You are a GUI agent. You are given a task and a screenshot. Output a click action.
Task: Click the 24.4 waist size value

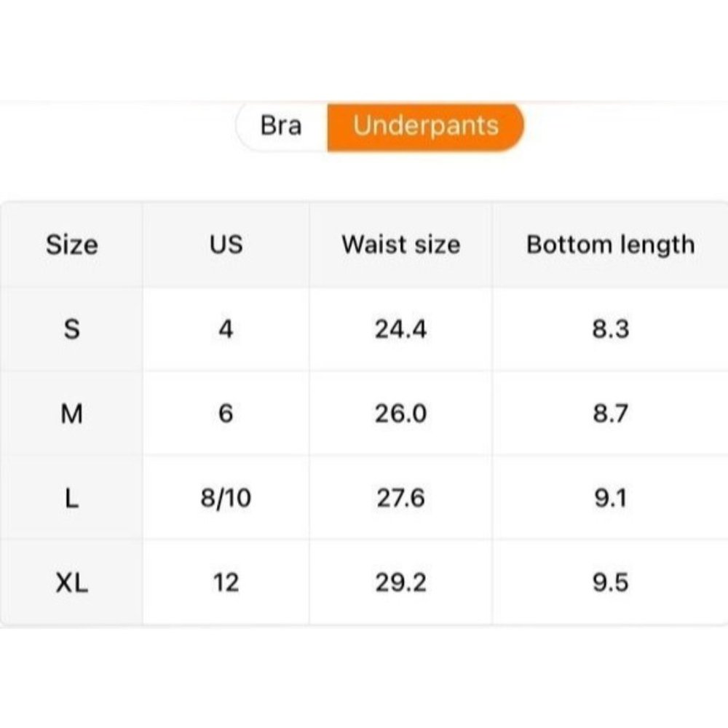(x=401, y=329)
